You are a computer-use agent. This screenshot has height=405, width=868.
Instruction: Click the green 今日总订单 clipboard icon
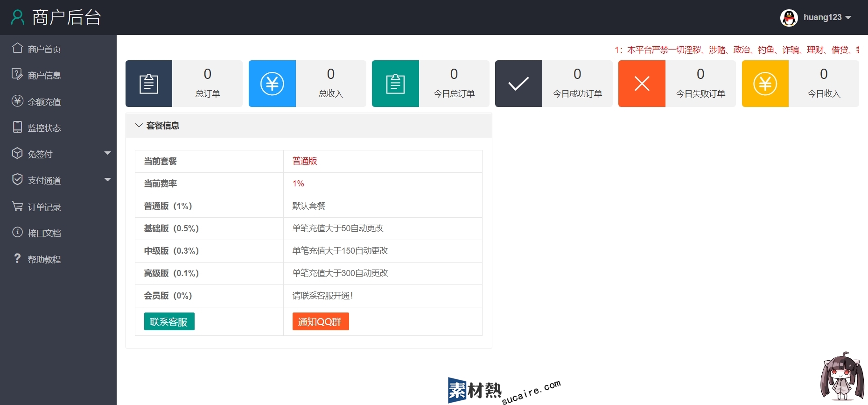pyautogui.click(x=395, y=84)
